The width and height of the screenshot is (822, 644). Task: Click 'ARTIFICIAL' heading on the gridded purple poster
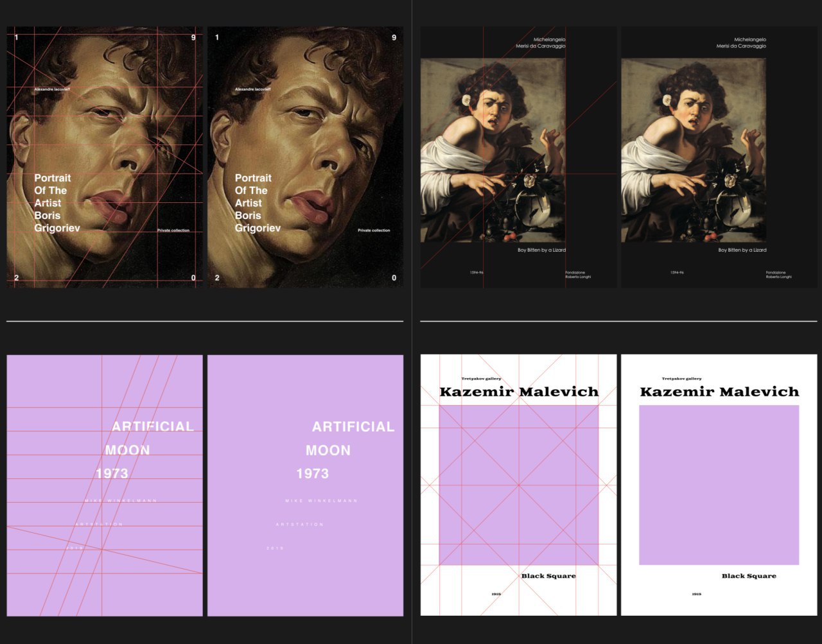click(x=153, y=427)
